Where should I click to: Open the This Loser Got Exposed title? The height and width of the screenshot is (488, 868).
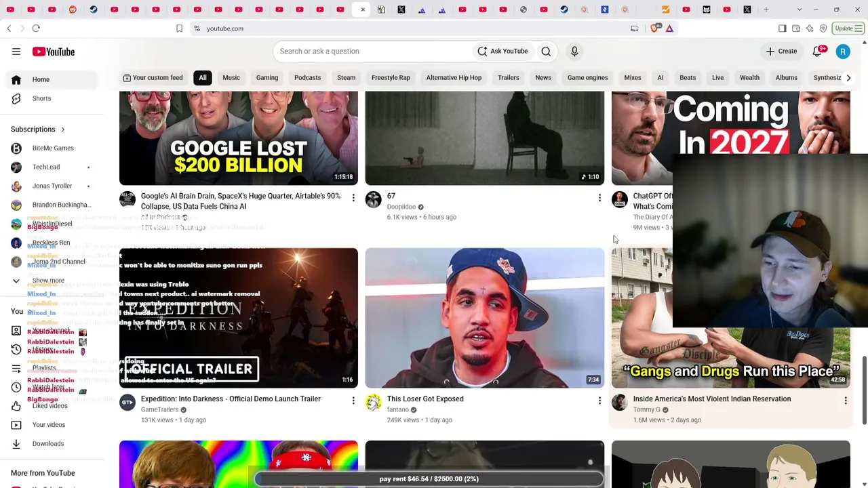pos(425,399)
